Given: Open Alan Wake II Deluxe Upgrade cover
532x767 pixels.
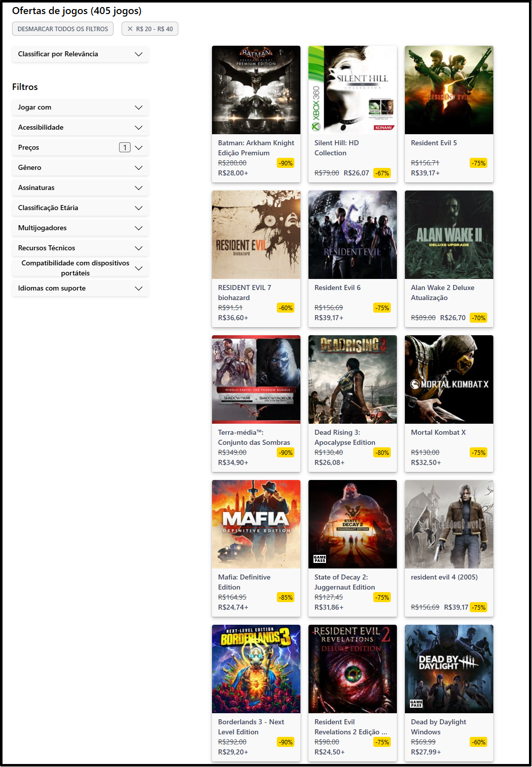Looking at the screenshot, I should tap(449, 235).
